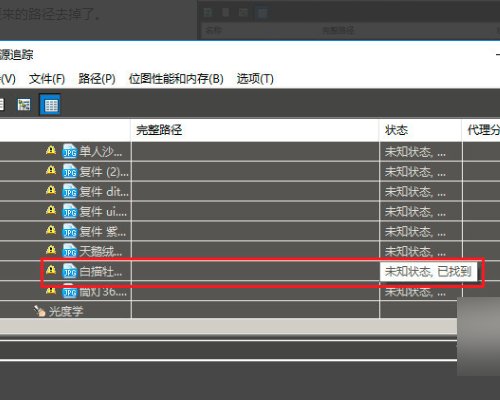Screen dimensions: 500x400
Task: Click the status cell of the 复件 紧 row
Action: [421, 231]
